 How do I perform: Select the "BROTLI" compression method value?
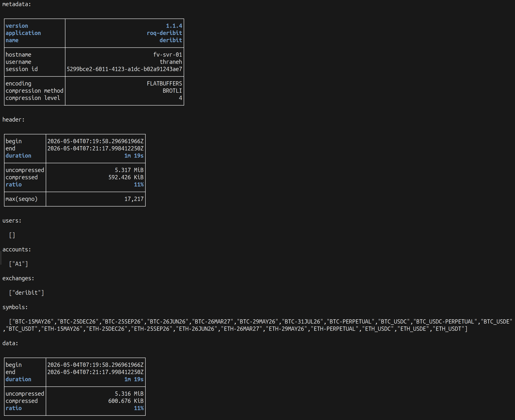(x=172, y=91)
